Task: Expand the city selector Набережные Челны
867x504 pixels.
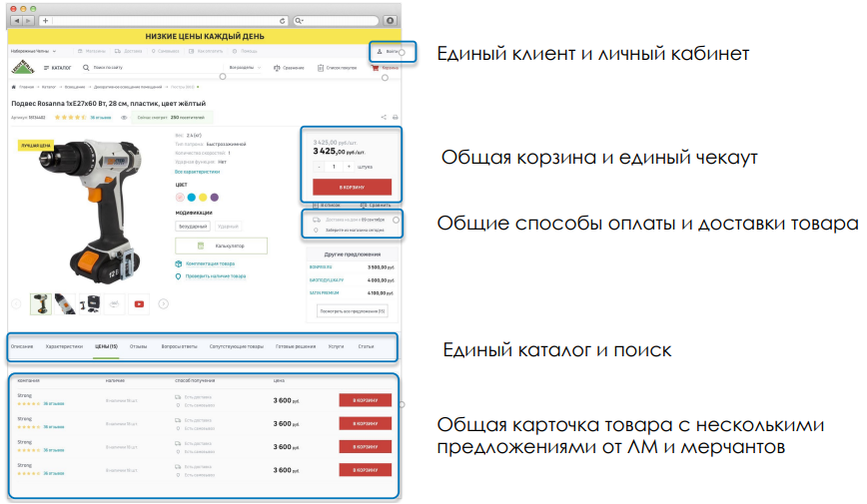Action: point(34,50)
